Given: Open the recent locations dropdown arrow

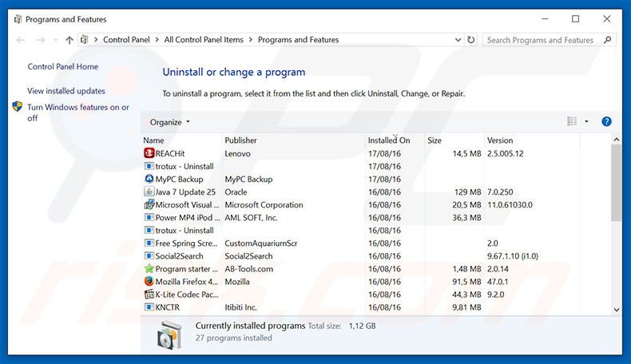Looking at the screenshot, I should point(56,40).
